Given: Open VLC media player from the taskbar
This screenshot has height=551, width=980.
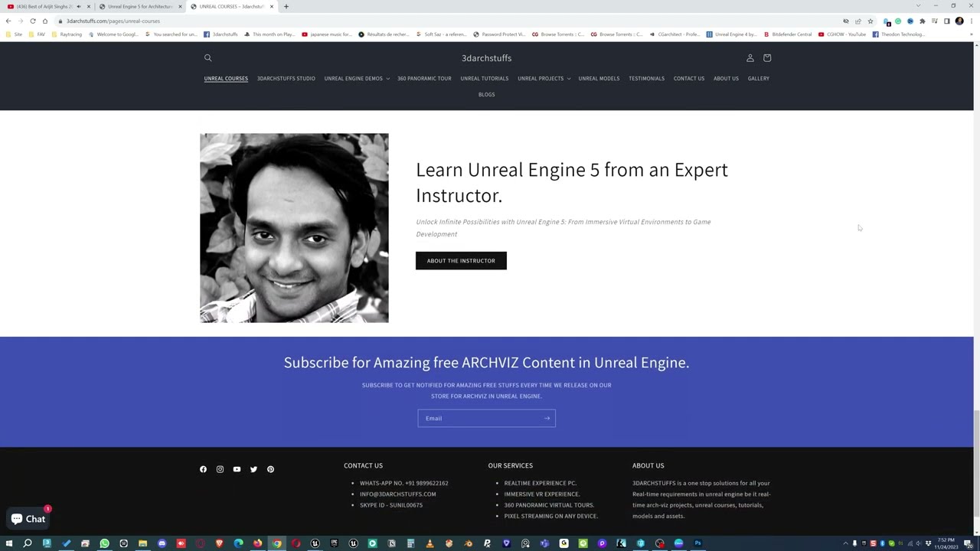Looking at the screenshot, I should [x=430, y=543].
